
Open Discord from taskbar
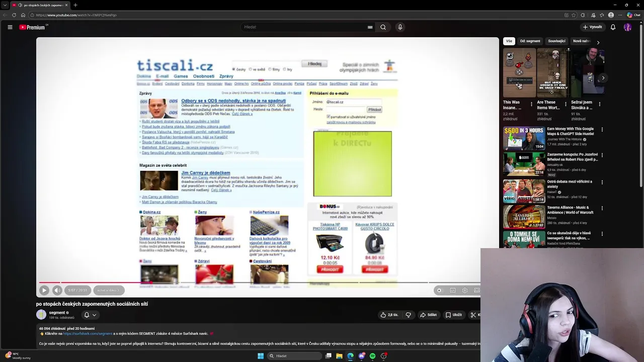point(361,356)
